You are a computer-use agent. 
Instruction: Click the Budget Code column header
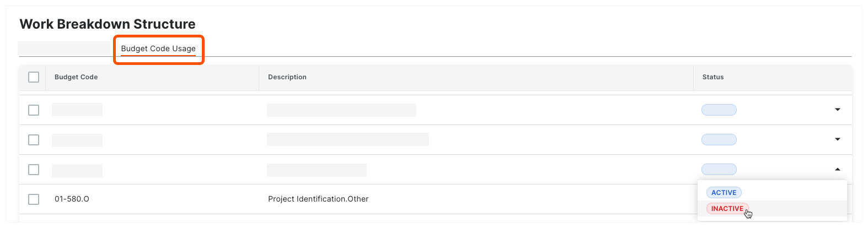click(x=76, y=77)
